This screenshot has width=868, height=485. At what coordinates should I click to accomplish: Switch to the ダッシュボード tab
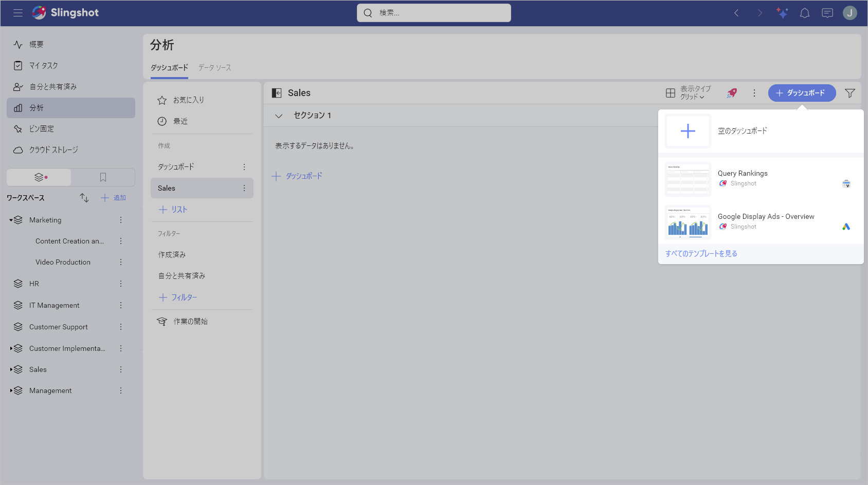click(x=169, y=68)
